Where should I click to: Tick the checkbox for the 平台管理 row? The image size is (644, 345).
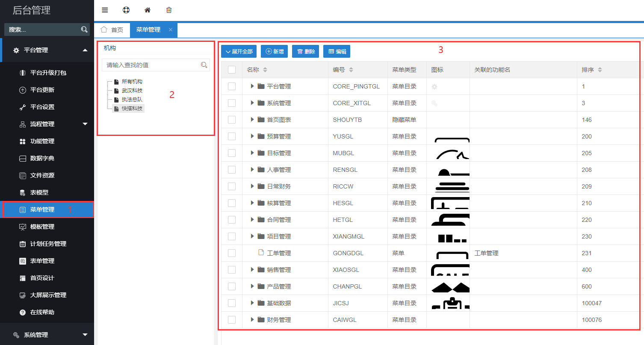tap(232, 86)
